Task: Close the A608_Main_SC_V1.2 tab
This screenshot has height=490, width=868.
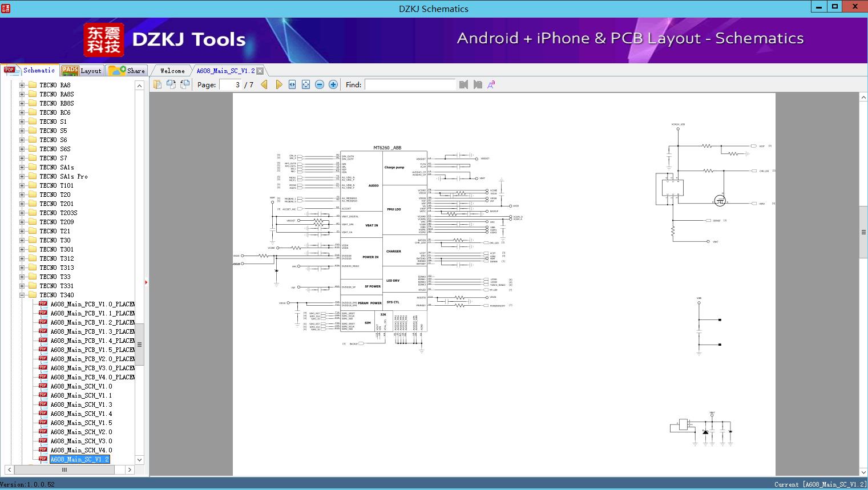Action: tap(260, 71)
